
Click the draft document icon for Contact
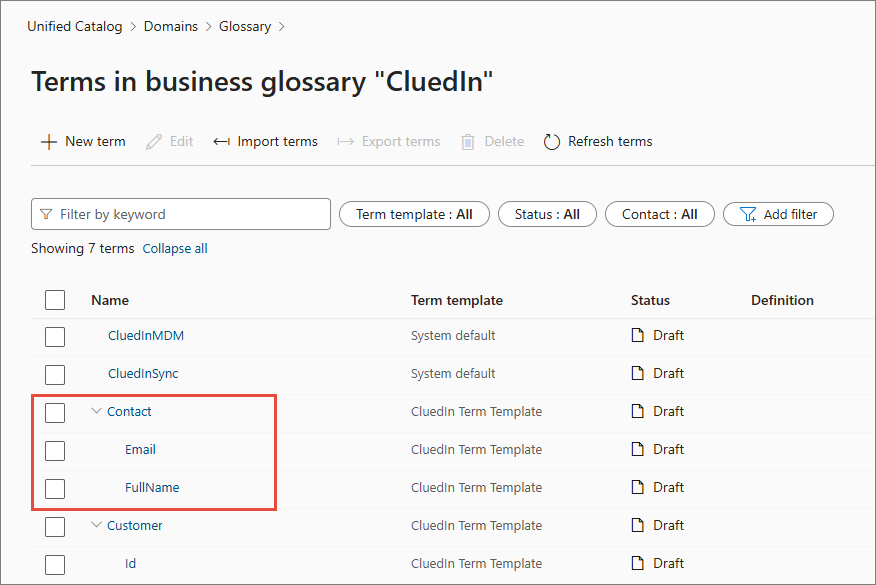[637, 411]
